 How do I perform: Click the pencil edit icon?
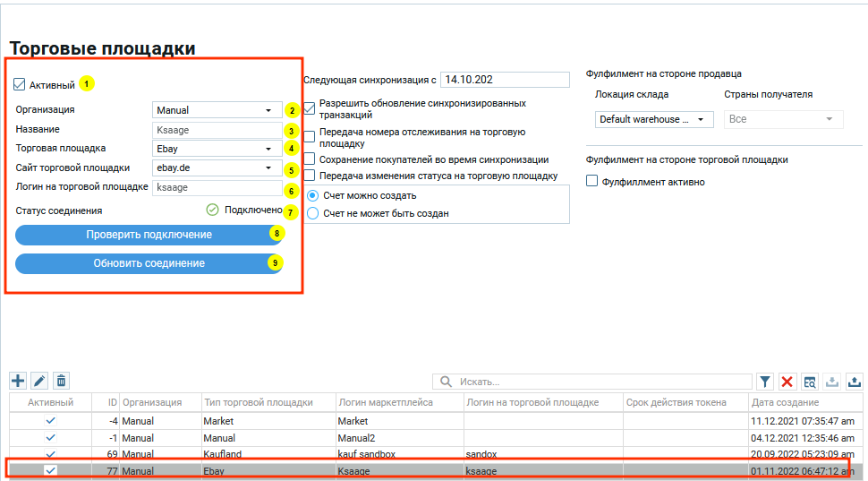(39, 382)
